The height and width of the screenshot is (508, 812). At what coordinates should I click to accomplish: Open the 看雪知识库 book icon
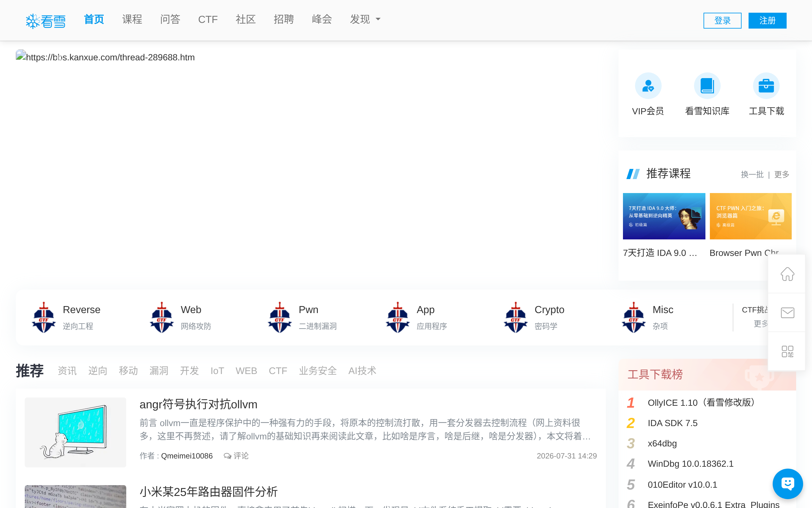tap(707, 86)
